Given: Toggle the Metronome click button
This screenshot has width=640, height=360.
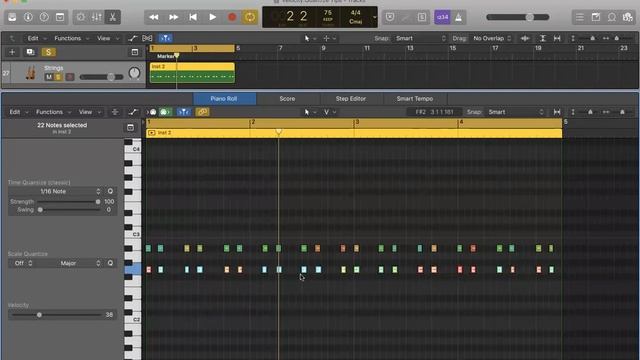Looking at the screenshot, I should [x=458, y=17].
